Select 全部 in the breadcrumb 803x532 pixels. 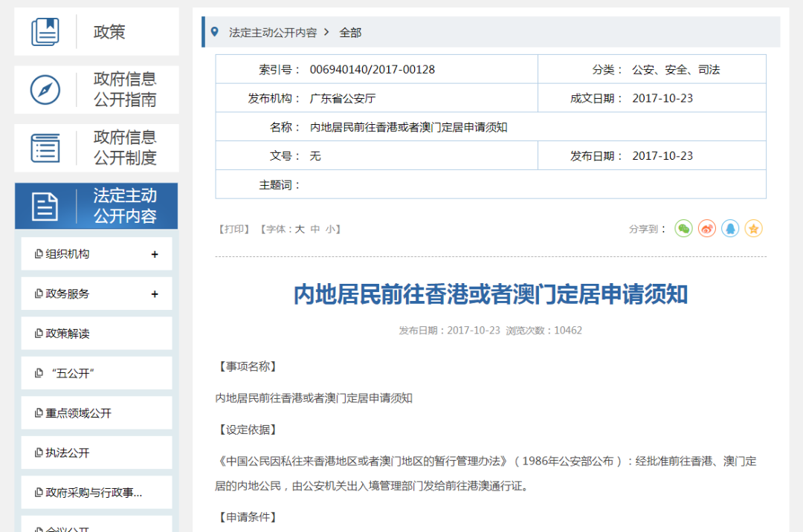click(x=350, y=33)
